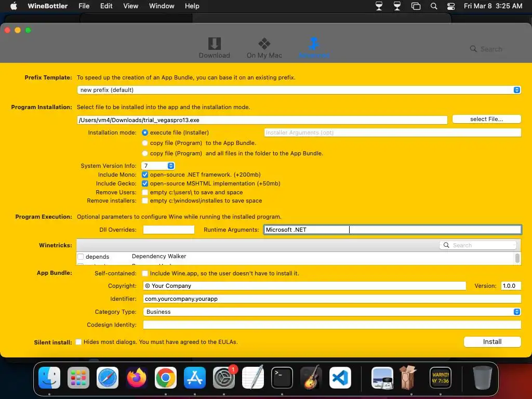
Task: Select copy file (Program) to the App Bundle
Action: point(145,143)
